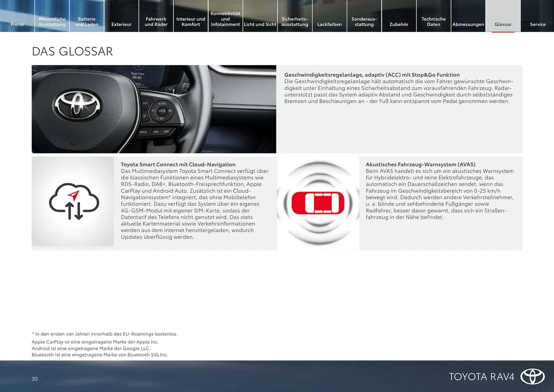Select the Preise tab
The width and height of the screenshot is (554, 392).
point(17,24)
